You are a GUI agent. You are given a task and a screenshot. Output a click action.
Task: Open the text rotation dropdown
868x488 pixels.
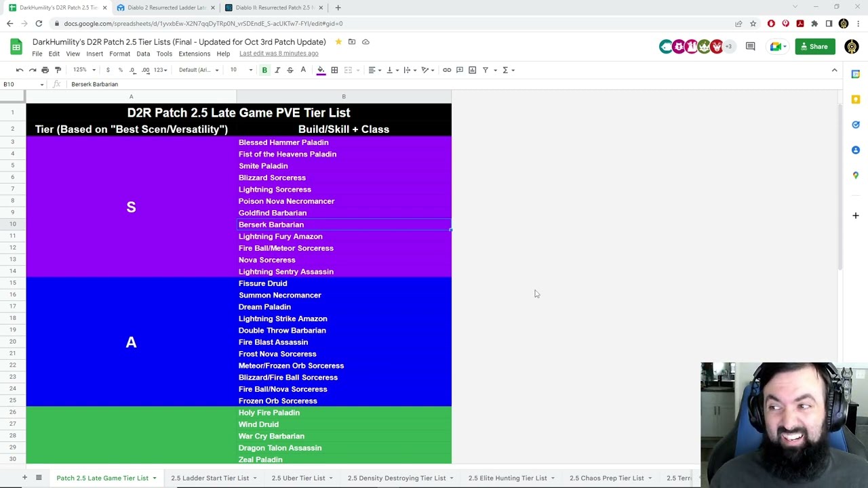click(428, 70)
